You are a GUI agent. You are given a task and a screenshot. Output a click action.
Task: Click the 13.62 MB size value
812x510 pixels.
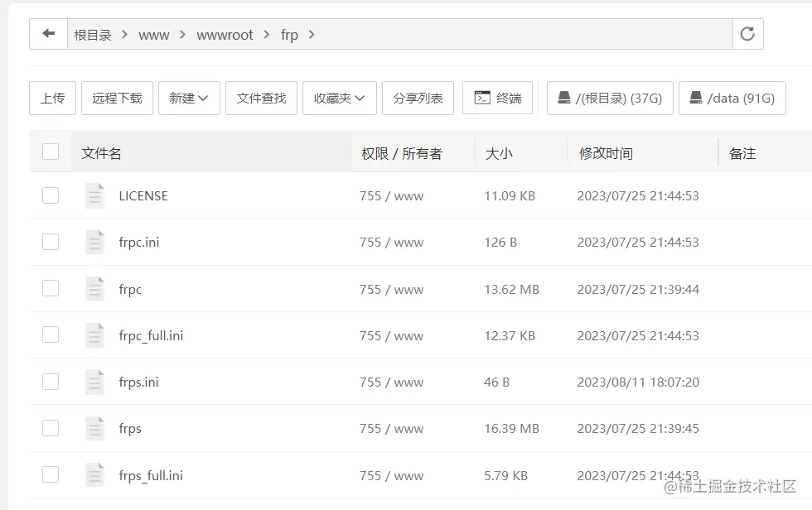(512, 289)
